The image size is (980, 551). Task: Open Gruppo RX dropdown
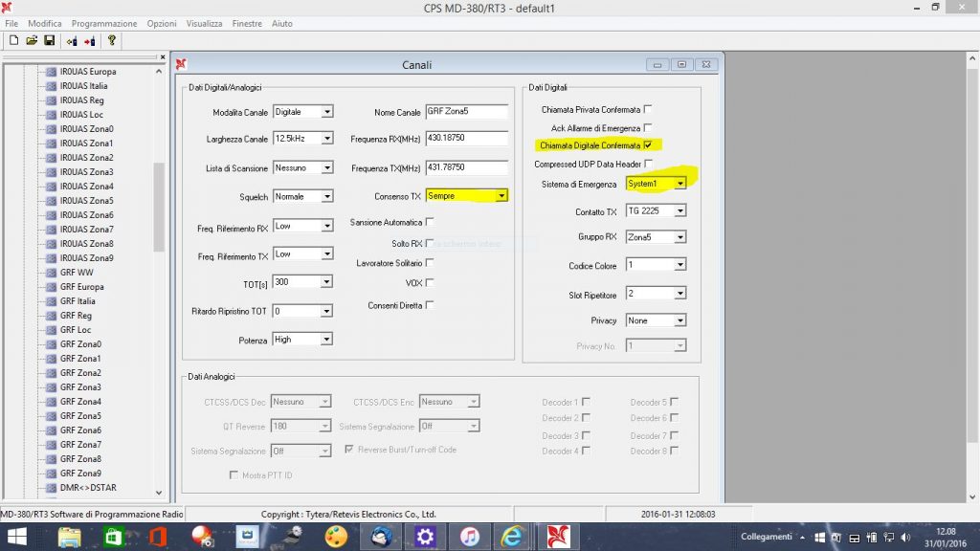(x=680, y=237)
